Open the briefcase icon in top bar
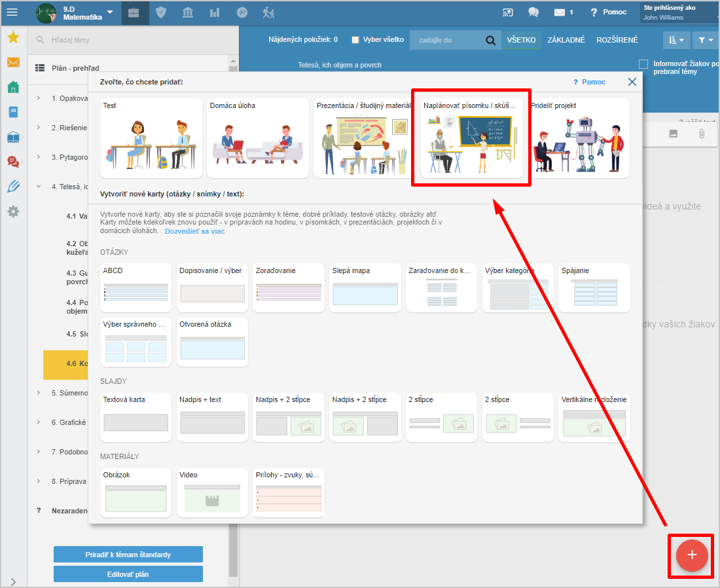Screen dimensions: 720x588 [x=134, y=12]
